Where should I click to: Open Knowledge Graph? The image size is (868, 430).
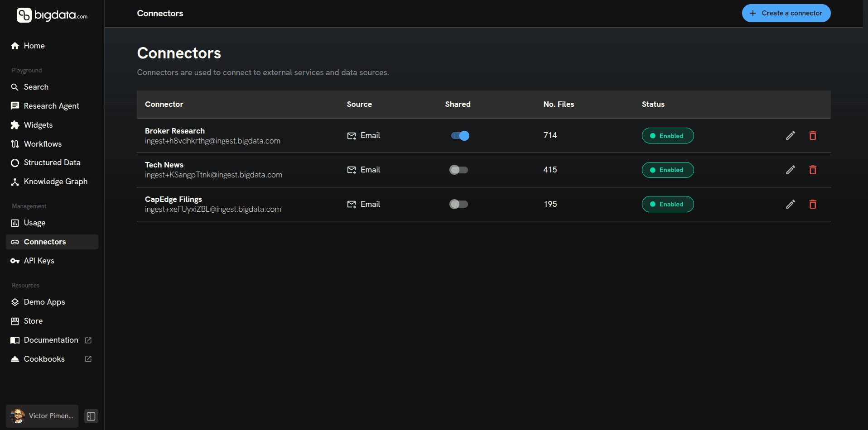point(52,182)
